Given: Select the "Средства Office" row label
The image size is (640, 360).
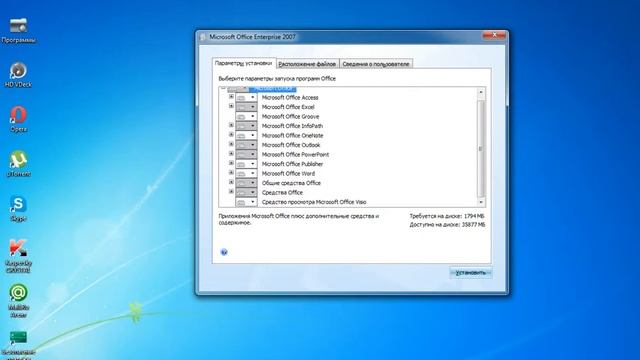Looking at the screenshot, I should (282, 193).
